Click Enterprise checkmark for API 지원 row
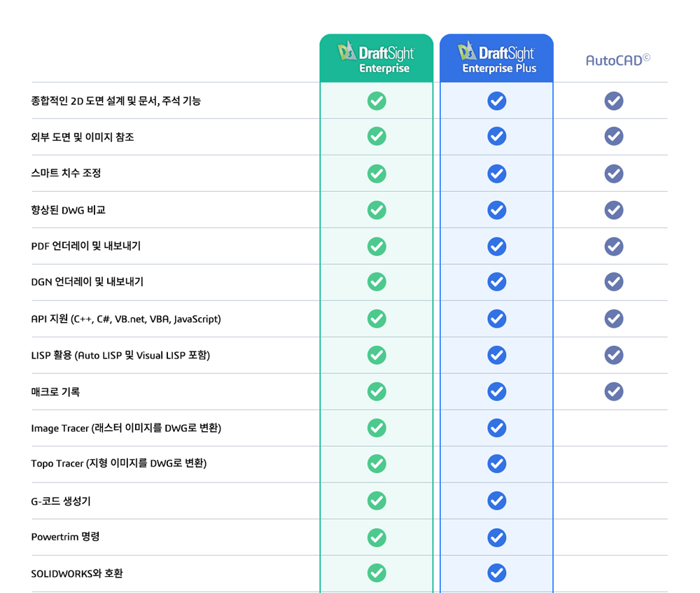The image size is (700, 593). click(x=377, y=319)
